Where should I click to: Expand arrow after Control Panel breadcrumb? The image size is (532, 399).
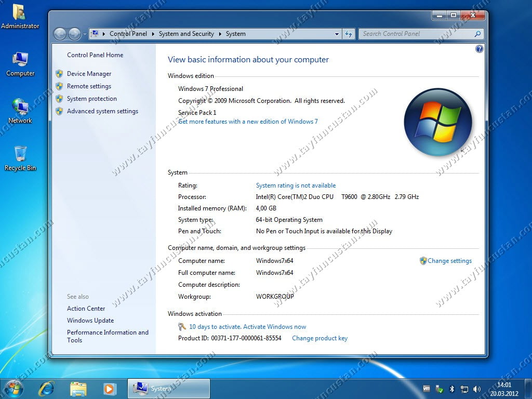[153, 34]
